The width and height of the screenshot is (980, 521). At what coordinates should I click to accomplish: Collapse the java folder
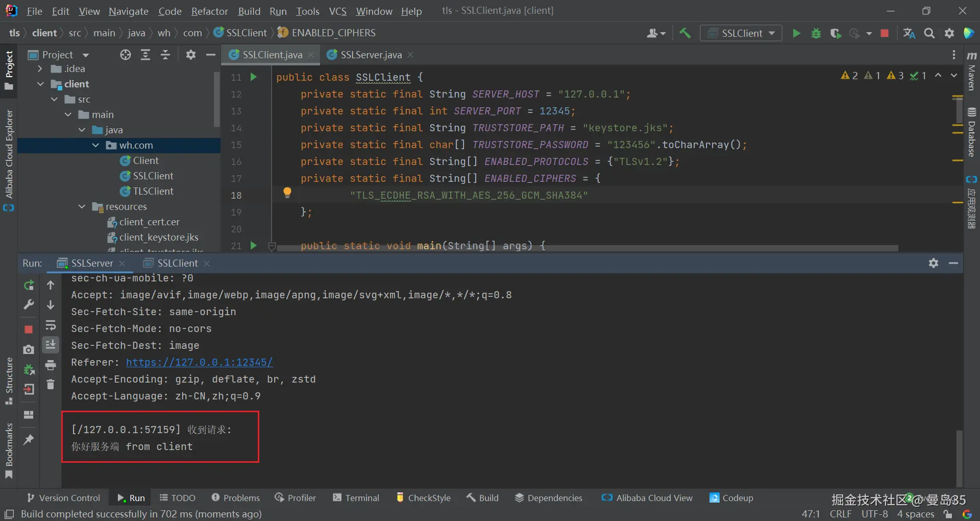click(x=82, y=130)
